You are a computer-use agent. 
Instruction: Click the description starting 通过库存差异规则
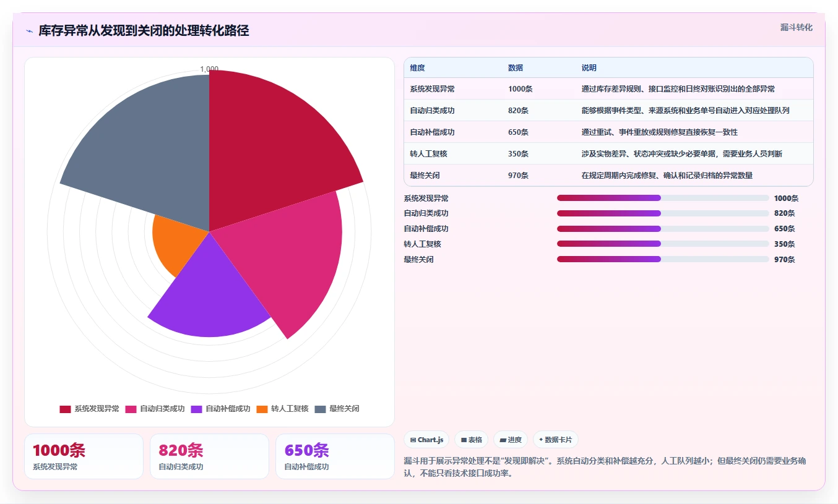678,89
